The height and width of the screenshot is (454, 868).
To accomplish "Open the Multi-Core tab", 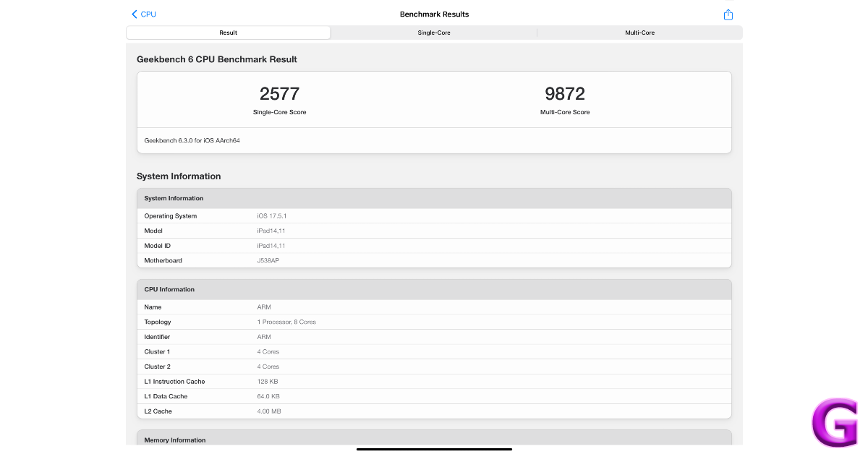I will coord(640,33).
